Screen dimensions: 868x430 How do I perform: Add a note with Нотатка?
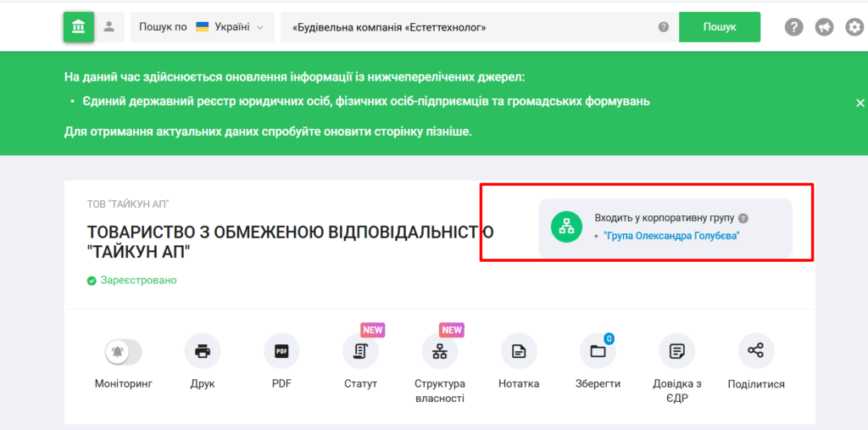(519, 351)
